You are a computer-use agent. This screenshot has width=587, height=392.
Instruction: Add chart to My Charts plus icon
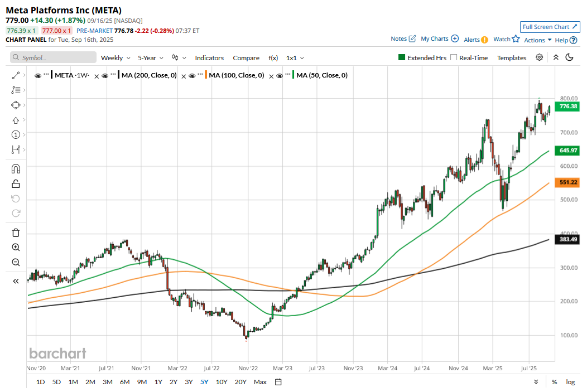coord(455,38)
